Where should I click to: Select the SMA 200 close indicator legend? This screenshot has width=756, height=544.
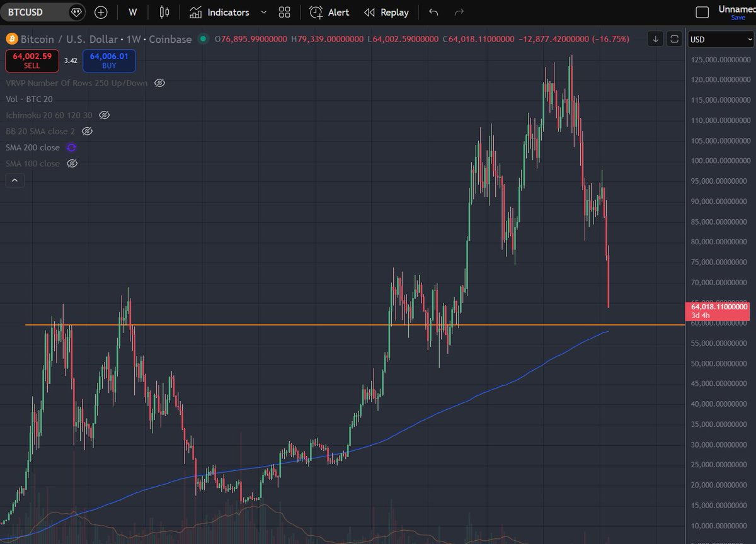click(x=33, y=147)
